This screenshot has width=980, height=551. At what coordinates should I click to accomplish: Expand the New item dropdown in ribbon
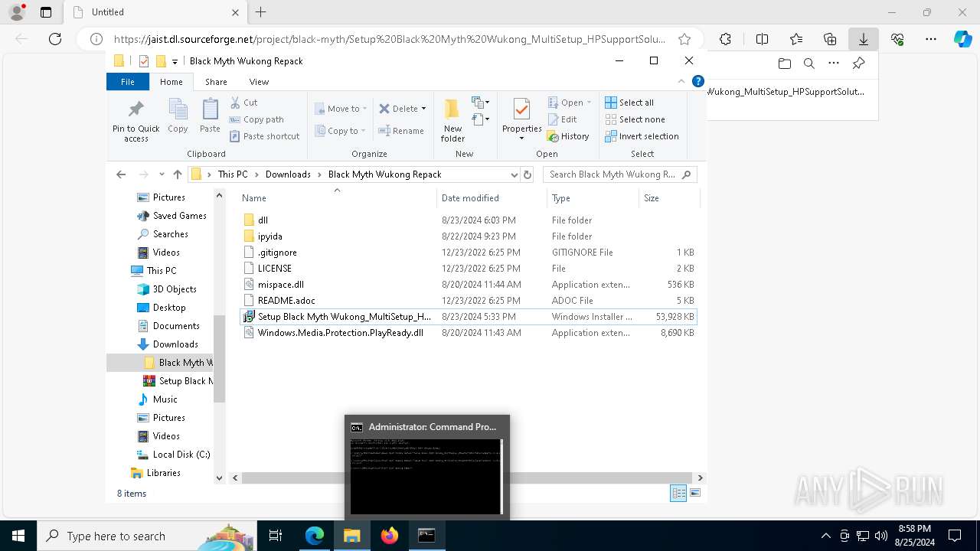(481, 103)
